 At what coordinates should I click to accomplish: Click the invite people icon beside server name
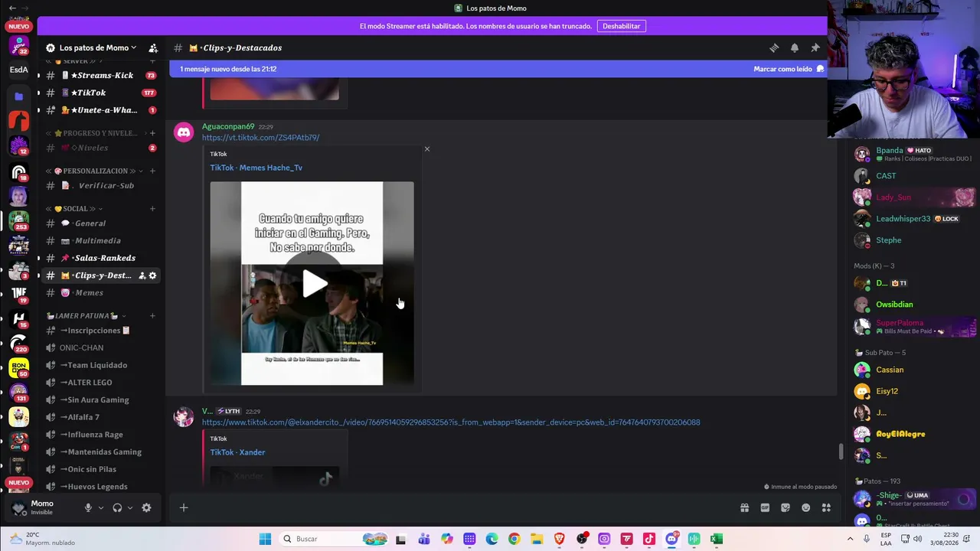[153, 47]
